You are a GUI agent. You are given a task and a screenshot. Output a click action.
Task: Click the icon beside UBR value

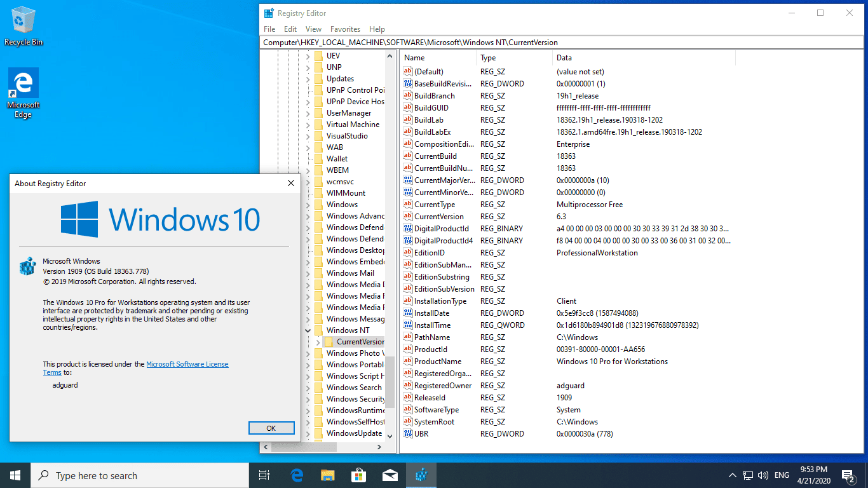coord(408,434)
